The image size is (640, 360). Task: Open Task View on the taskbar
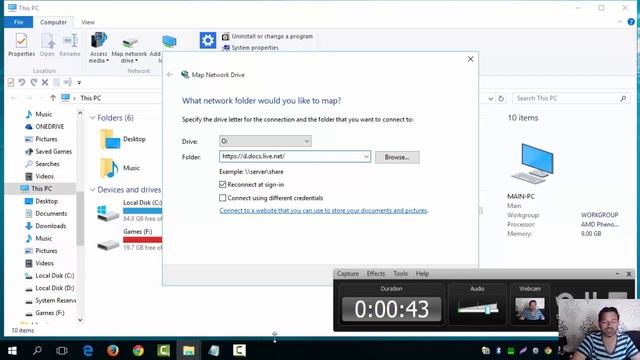[62, 350]
